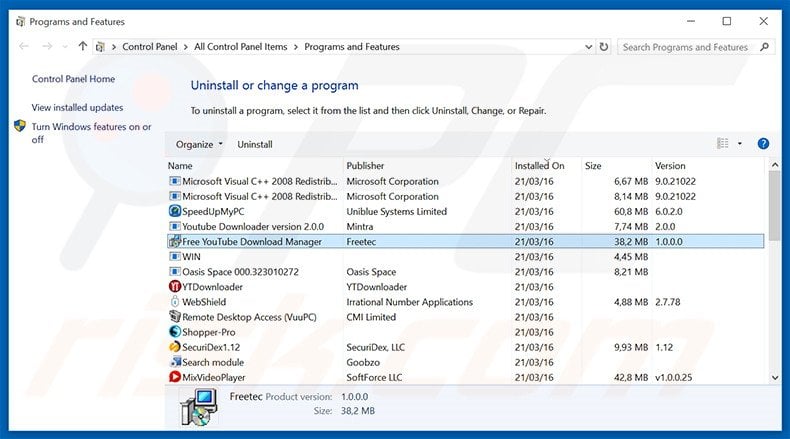Minimize the Programs and Features window

point(691,21)
